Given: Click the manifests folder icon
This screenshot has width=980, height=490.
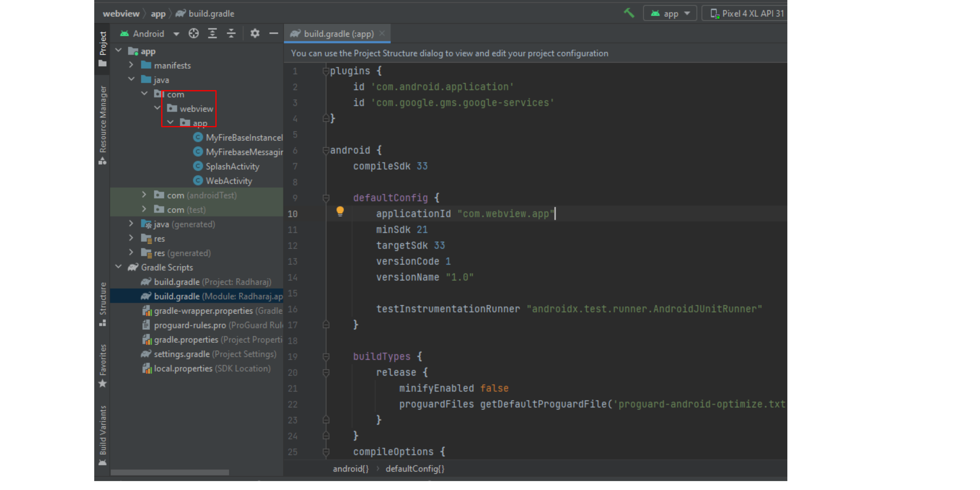Looking at the screenshot, I should 146,65.
